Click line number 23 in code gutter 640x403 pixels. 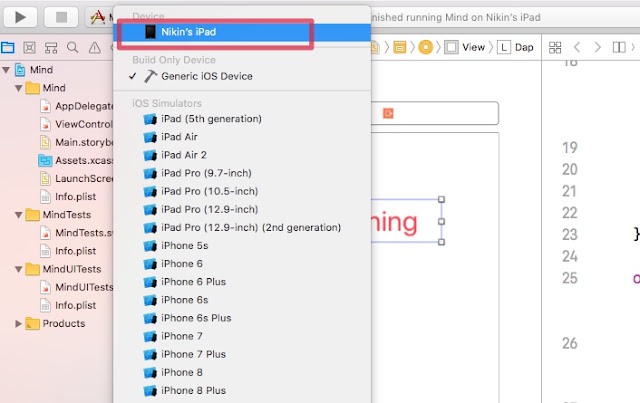pyautogui.click(x=570, y=234)
